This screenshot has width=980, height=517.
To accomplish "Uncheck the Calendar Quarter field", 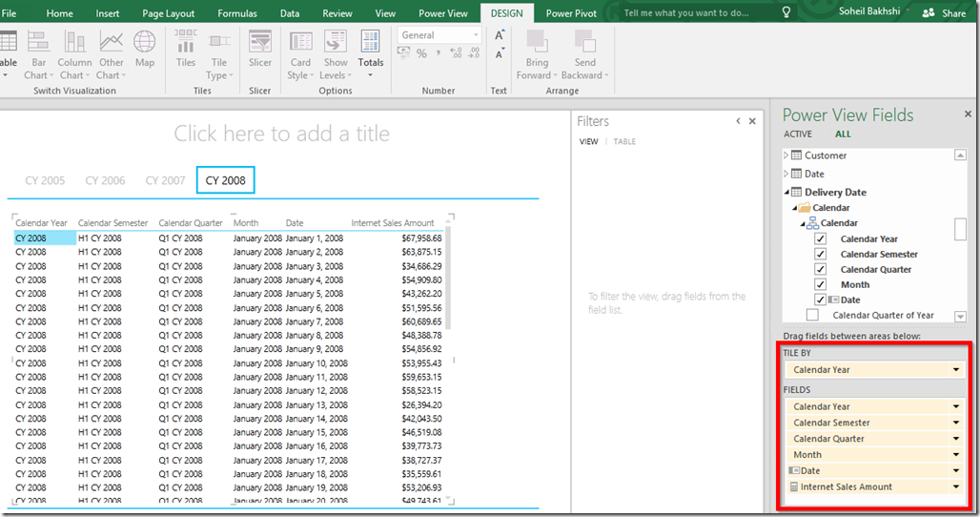I will point(820,269).
